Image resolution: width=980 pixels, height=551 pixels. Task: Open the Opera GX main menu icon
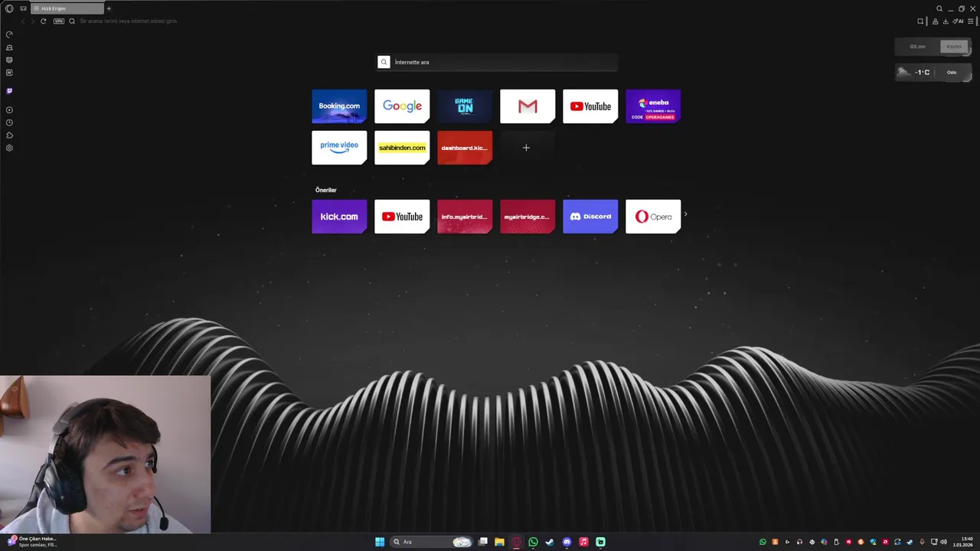click(x=9, y=8)
